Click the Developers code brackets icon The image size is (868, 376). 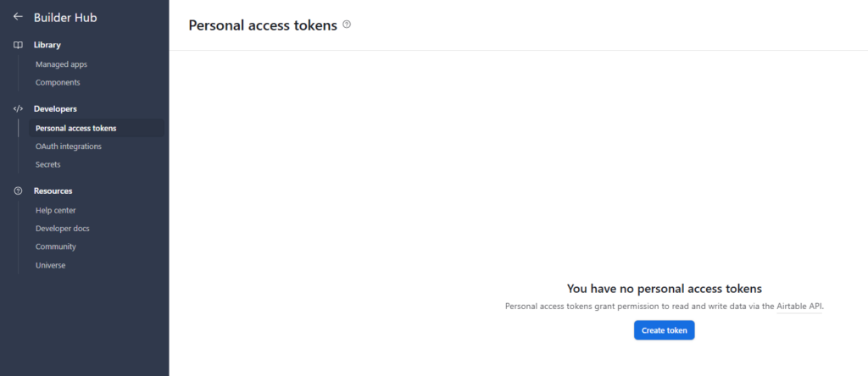[x=18, y=109]
